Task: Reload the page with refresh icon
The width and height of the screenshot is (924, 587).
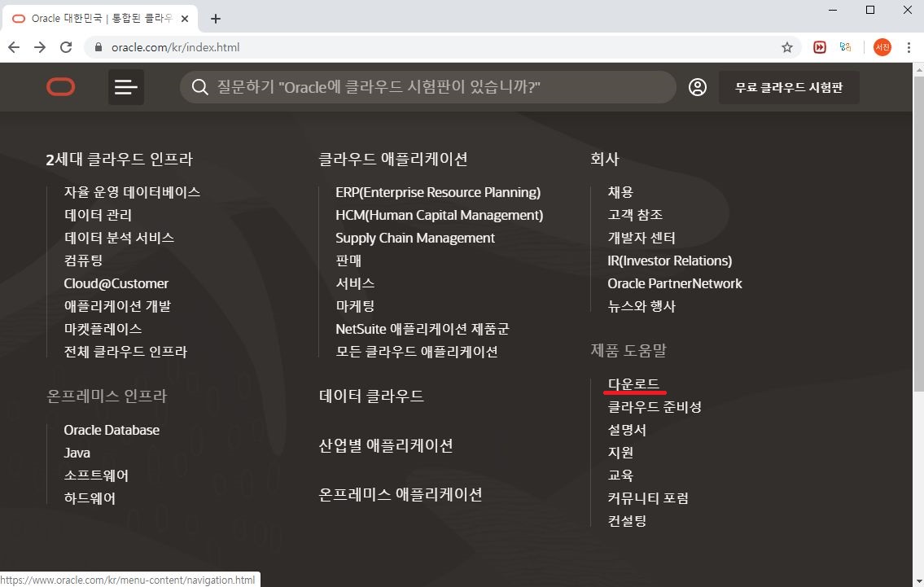Action: pos(66,47)
